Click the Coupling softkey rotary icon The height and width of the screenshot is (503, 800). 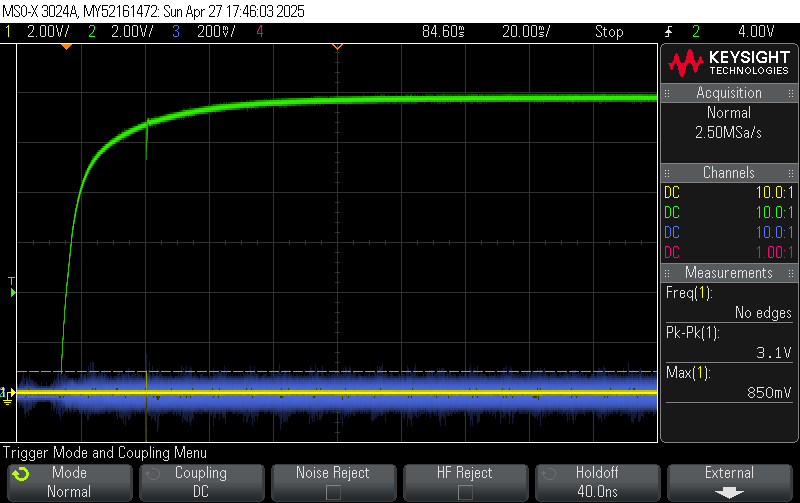[153, 474]
